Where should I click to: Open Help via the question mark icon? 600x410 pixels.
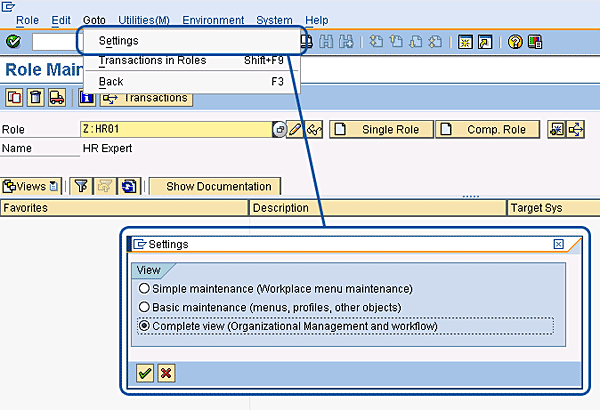click(x=515, y=42)
